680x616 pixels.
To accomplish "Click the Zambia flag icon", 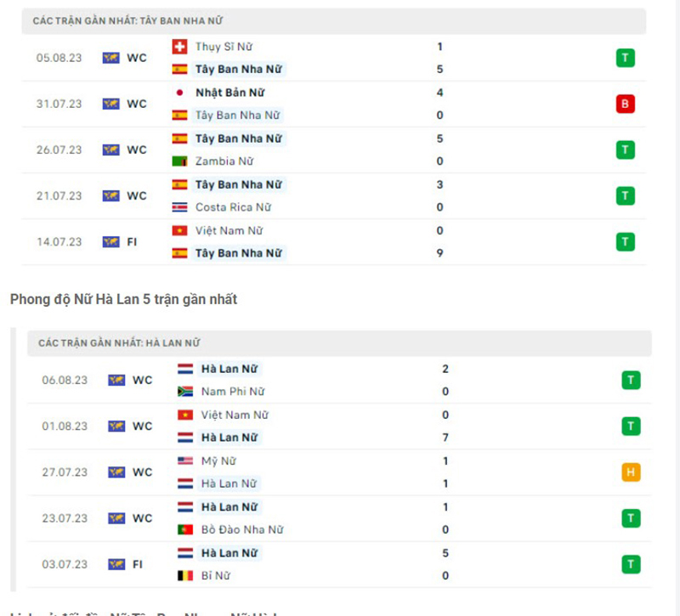I will click(x=179, y=161).
